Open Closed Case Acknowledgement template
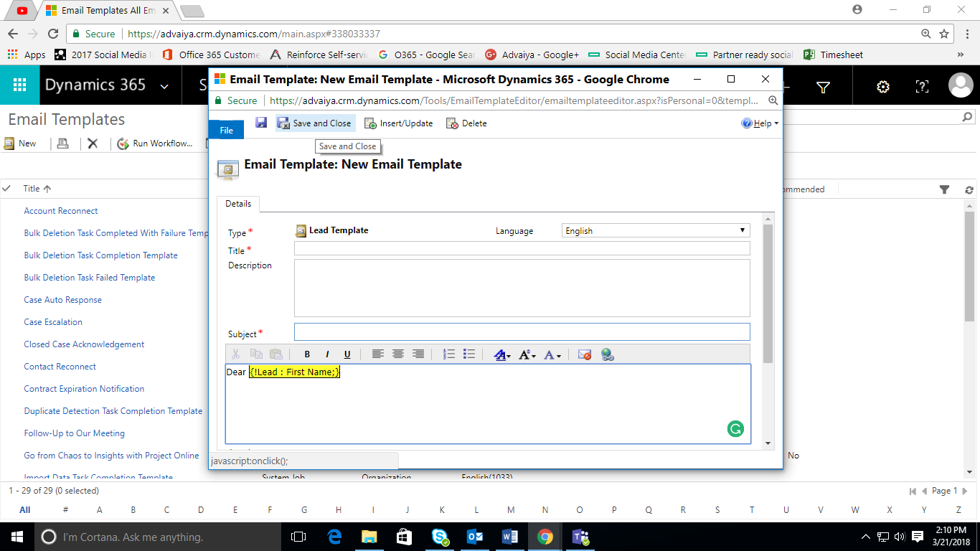980x551 pixels. [x=84, y=344]
